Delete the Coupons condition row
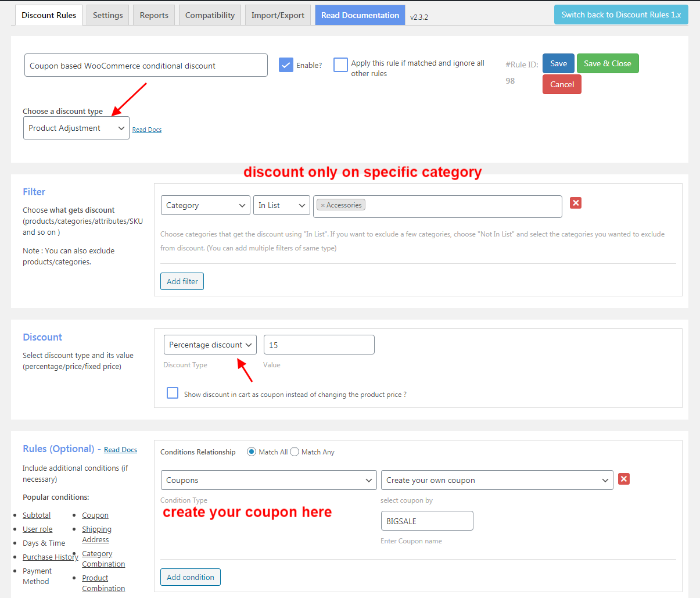This screenshot has height=598, width=700. 623,478
